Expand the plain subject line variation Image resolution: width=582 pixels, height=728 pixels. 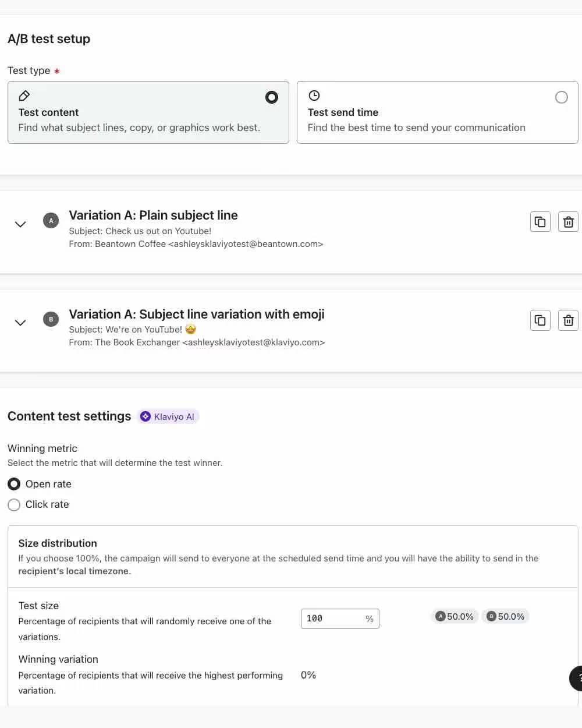pos(20,224)
